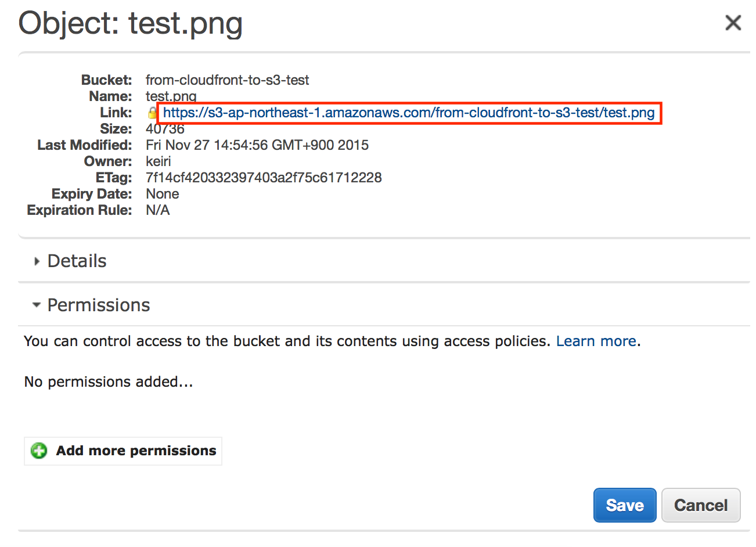Click the owner value keiri

(x=158, y=161)
